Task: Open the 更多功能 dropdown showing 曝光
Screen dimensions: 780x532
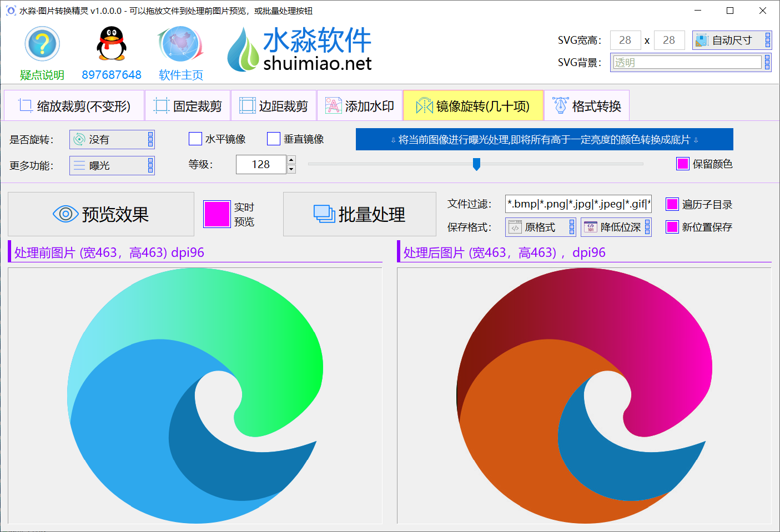Action: click(112, 165)
